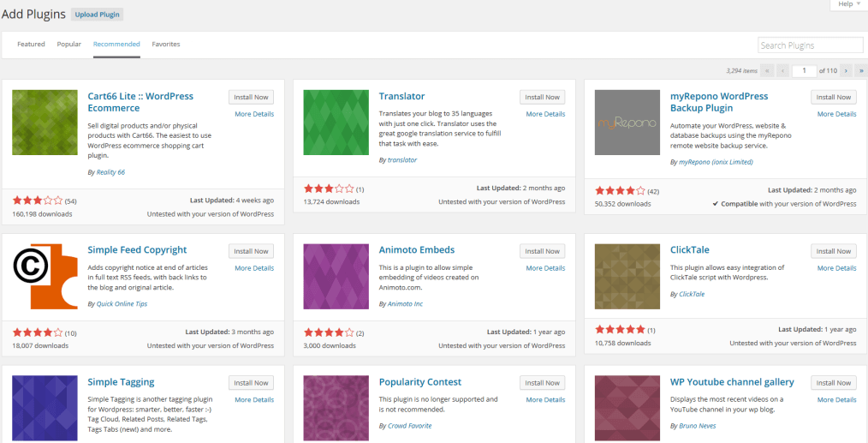
Task: Go to the first page arrow
Action: coord(767,70)
